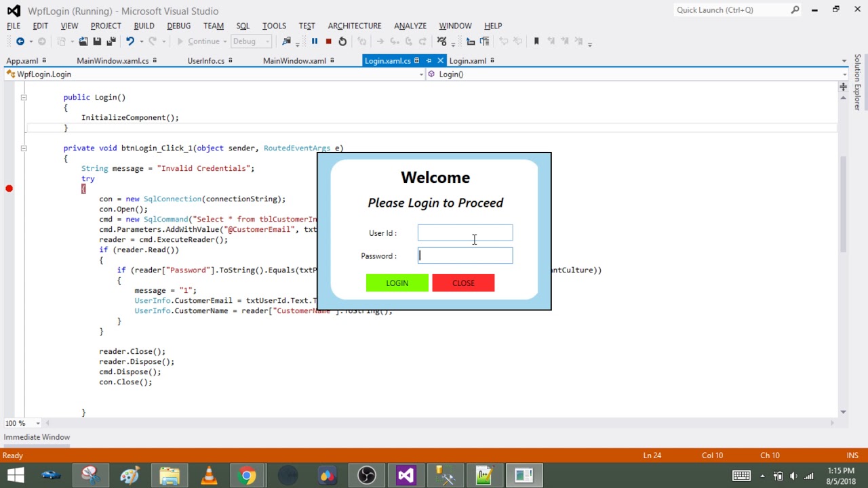Click the Password input field
Image resolution: width=868 pixels, height=488 pixels.
(465, 256)
